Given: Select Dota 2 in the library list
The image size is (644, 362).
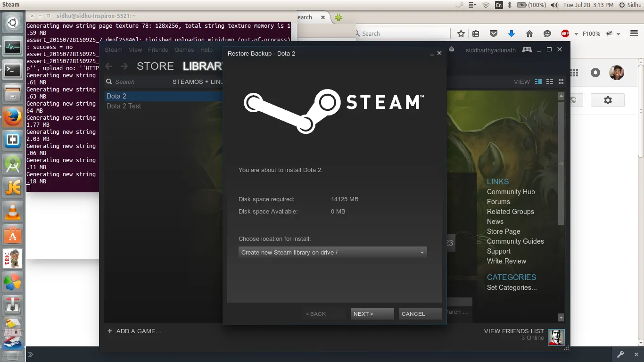Looking at the screenshot, I should [x=164, y=96].
